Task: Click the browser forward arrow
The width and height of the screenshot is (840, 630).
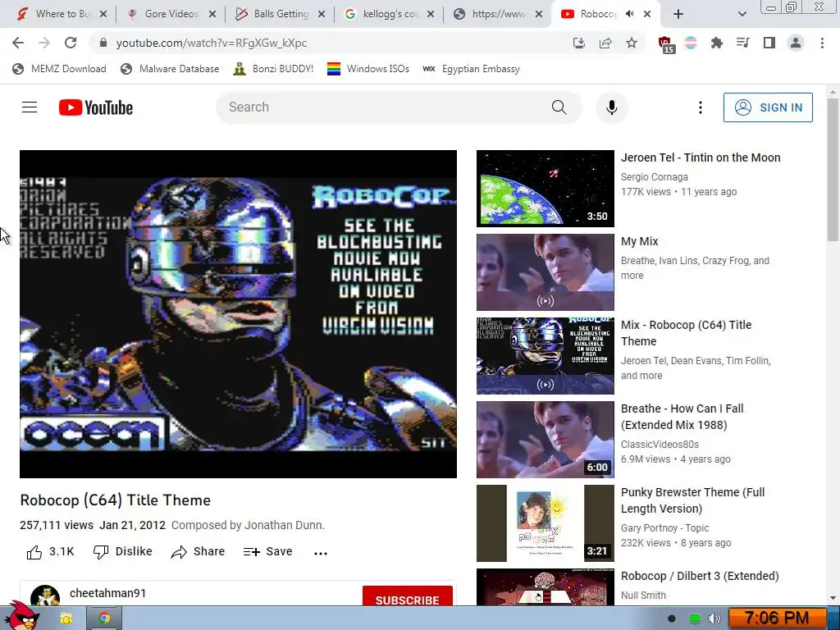Action: point(44,43)
